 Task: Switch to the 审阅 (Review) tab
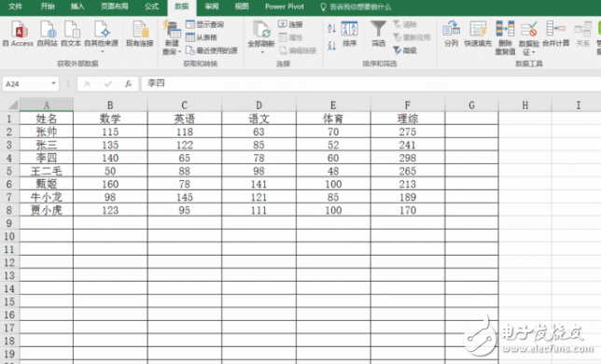coord(212,7)
